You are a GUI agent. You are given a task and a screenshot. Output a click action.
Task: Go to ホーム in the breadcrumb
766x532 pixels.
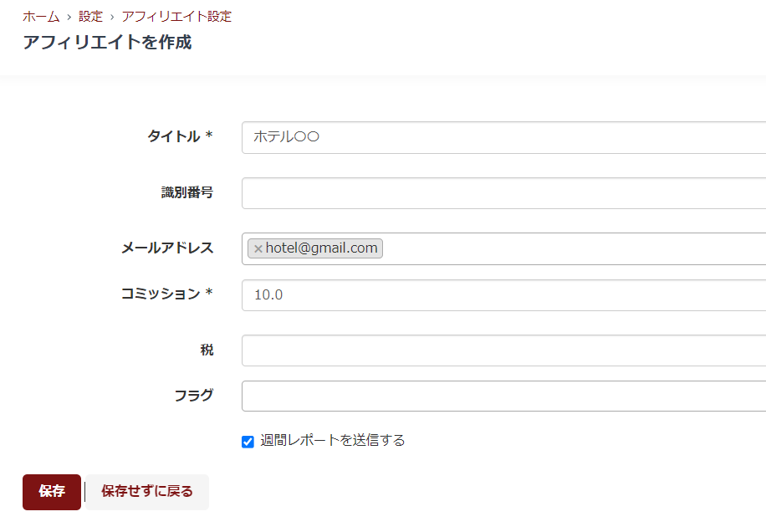[41, 17]
